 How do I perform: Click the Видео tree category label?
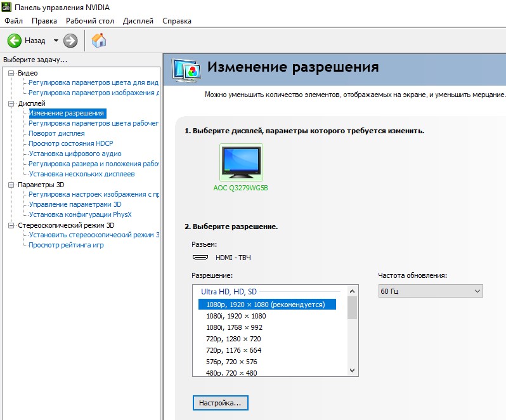(28, 74)
